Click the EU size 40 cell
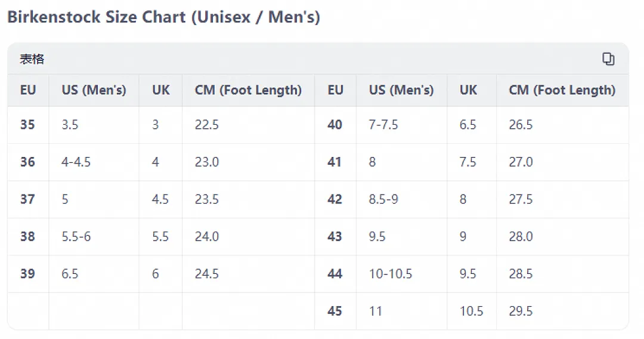644x339 pixels. coord(335,125)
